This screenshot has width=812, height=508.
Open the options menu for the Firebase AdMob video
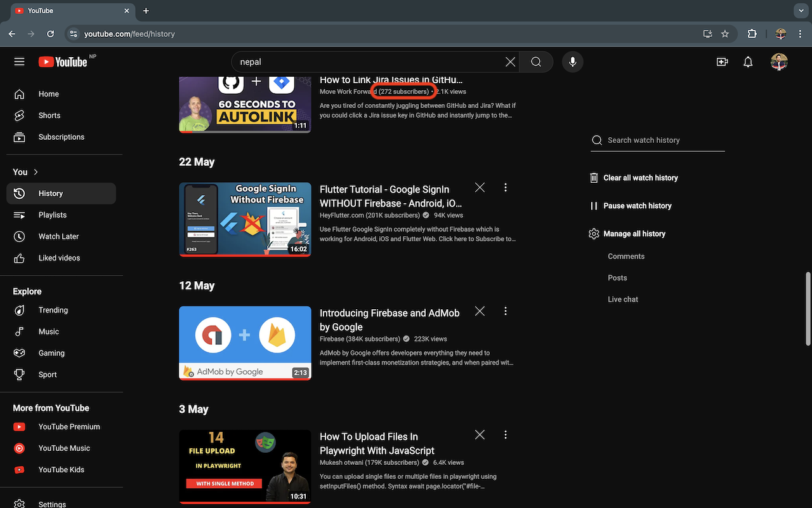(506, 311)
